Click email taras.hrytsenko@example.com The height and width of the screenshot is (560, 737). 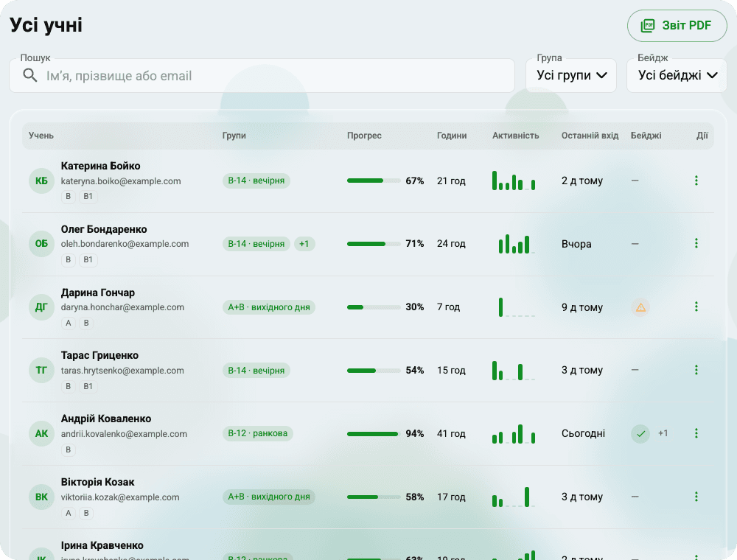click(x=122, y=370)
